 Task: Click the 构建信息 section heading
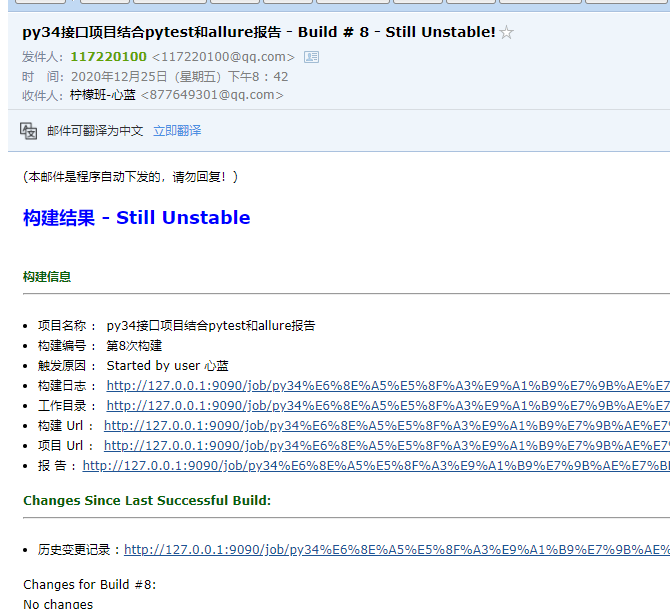click(x=47, y=277)
